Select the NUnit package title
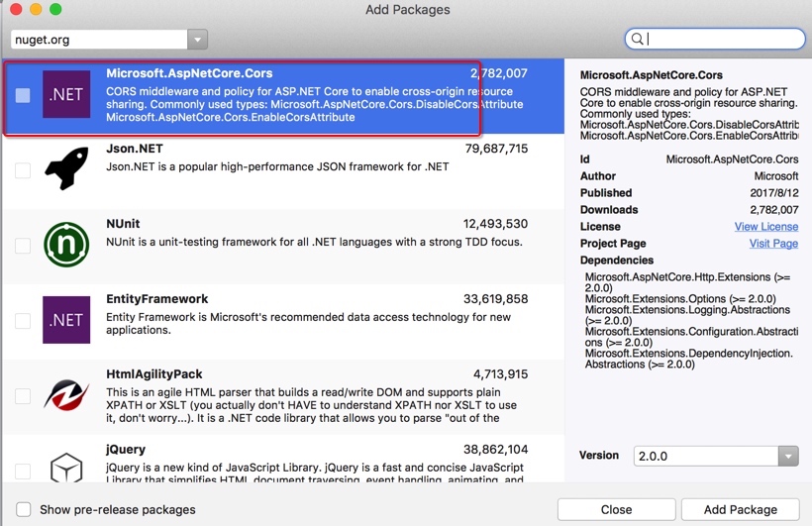 pyautogui.click(x=123, y=224)
